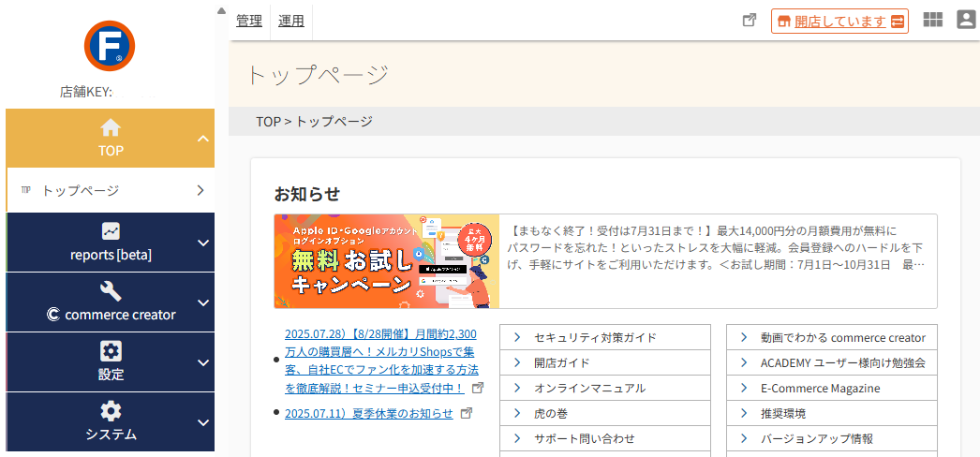Screen dimensions: 980x457
Task: Open shop site in new window icon
Action: tap(750, 20)
